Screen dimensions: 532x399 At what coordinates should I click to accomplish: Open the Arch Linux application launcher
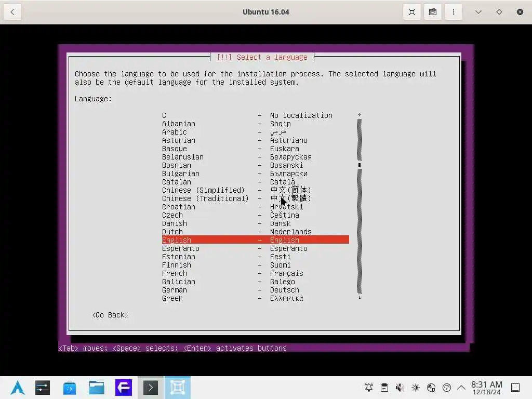[18, 388]
